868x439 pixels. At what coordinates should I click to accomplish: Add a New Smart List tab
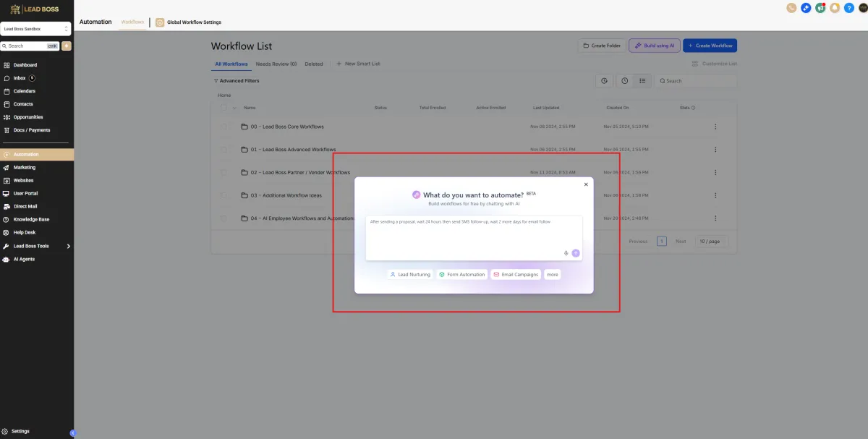[x=358, y=64]
